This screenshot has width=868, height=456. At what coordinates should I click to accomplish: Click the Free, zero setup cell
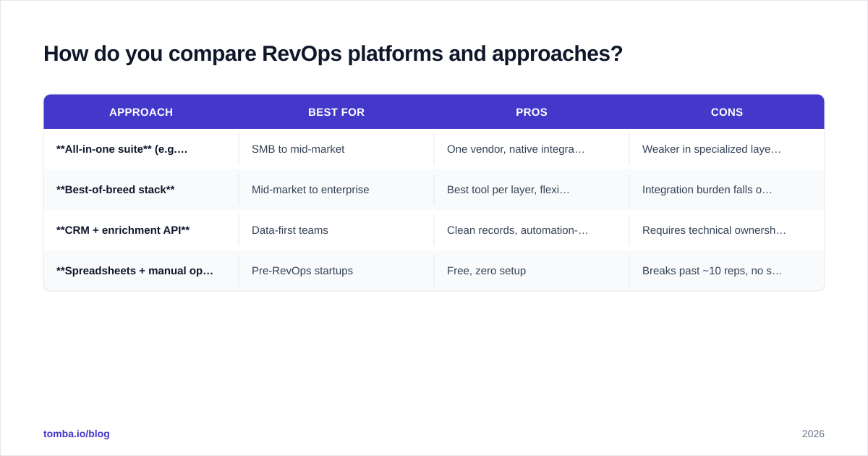pyautogui.click(x=532, y=271)
